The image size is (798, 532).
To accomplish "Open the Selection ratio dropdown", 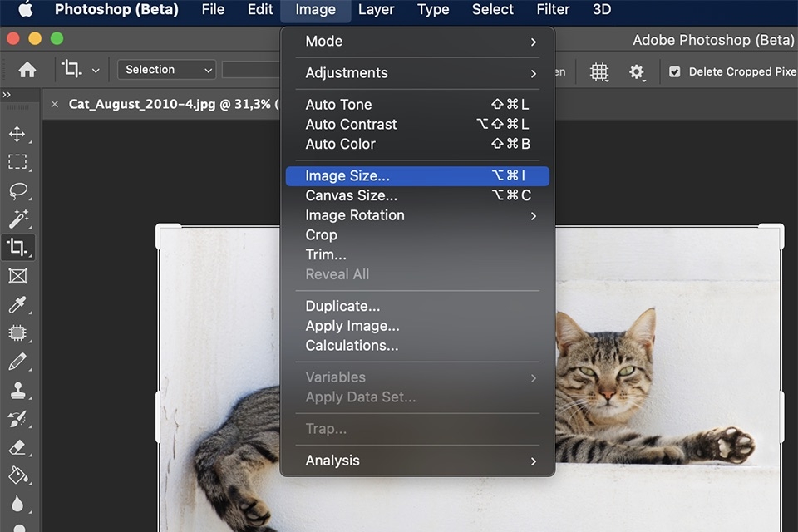I will point(165,70).
